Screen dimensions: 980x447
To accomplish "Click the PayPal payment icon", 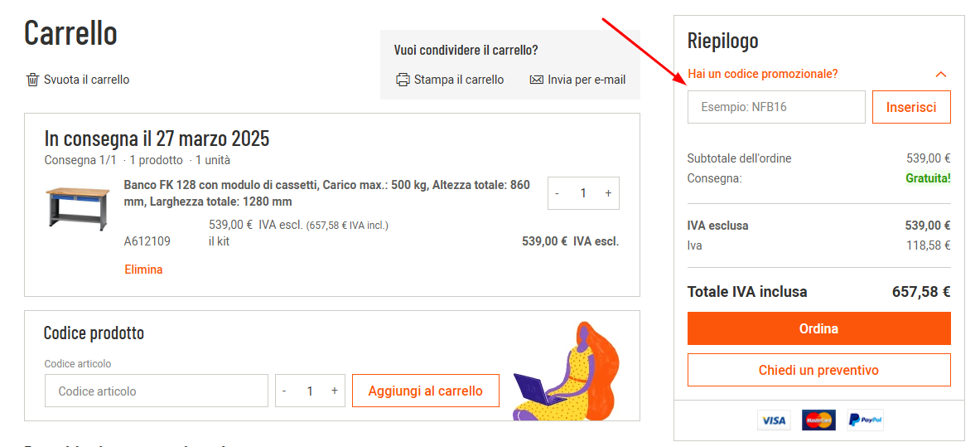I will click(865, 420).
